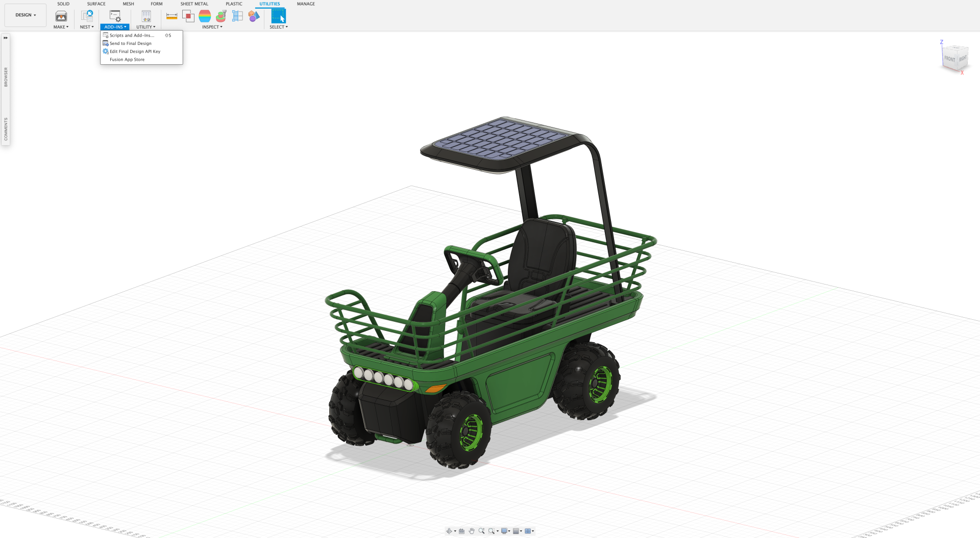
Task: Select the Section Analysis tool
Action: click(237, 16)
